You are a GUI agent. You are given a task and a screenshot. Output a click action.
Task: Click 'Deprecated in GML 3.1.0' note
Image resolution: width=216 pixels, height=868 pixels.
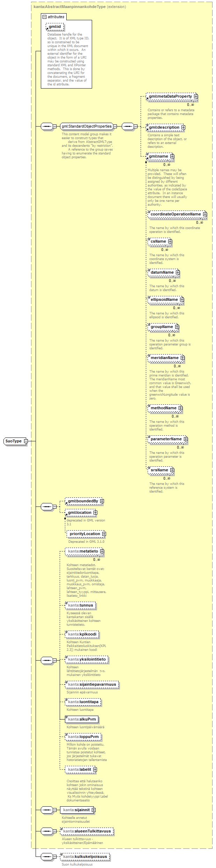pos(86,541)
